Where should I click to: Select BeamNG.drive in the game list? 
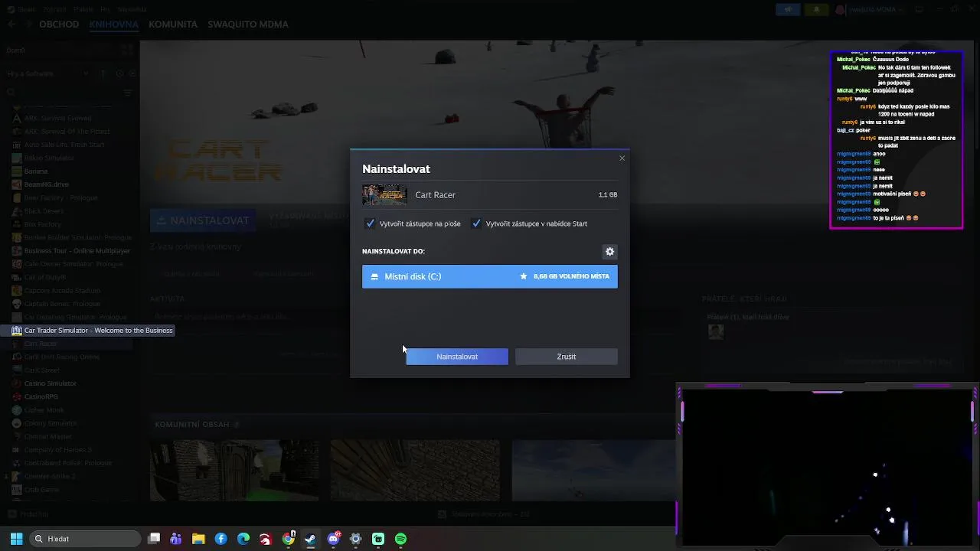tap(46, 184)
